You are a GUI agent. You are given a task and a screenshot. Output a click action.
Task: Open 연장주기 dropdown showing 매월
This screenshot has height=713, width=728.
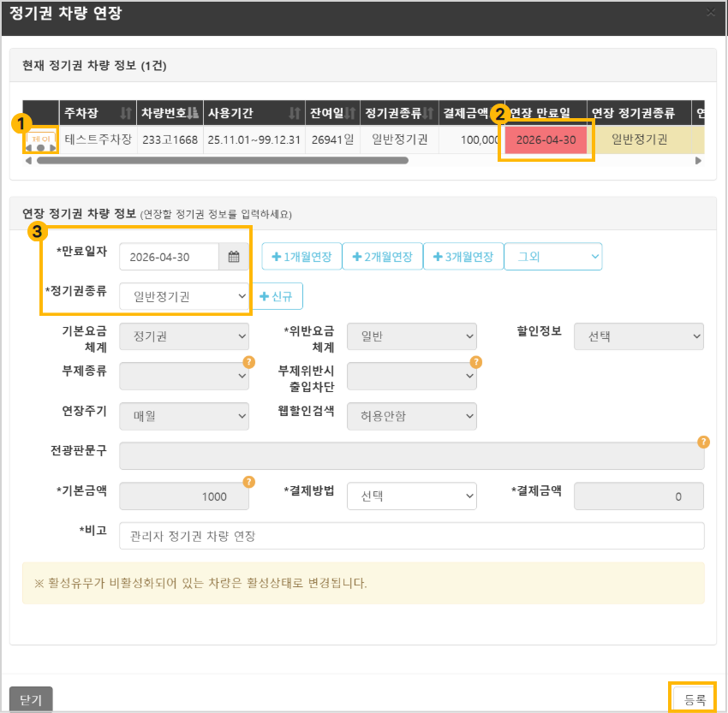184,416
